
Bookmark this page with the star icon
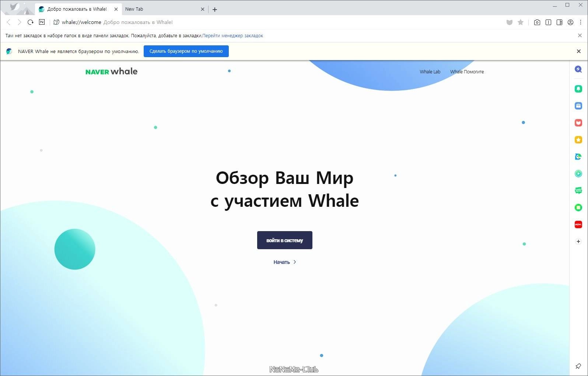coord(521,22)
